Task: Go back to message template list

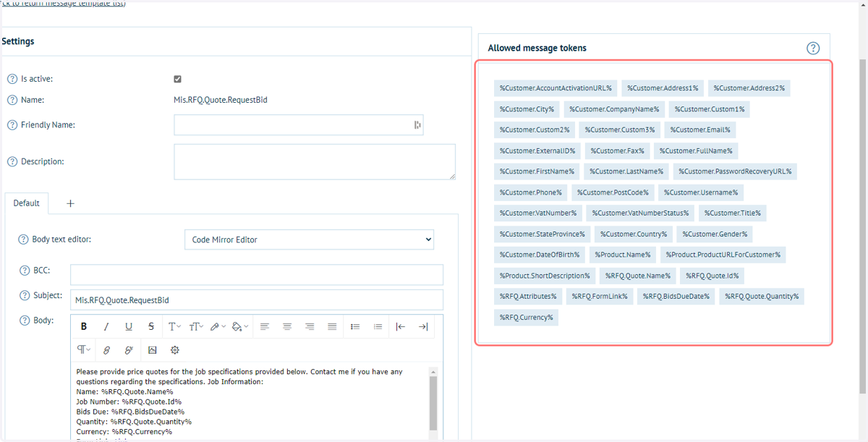Action: (63, 4)
